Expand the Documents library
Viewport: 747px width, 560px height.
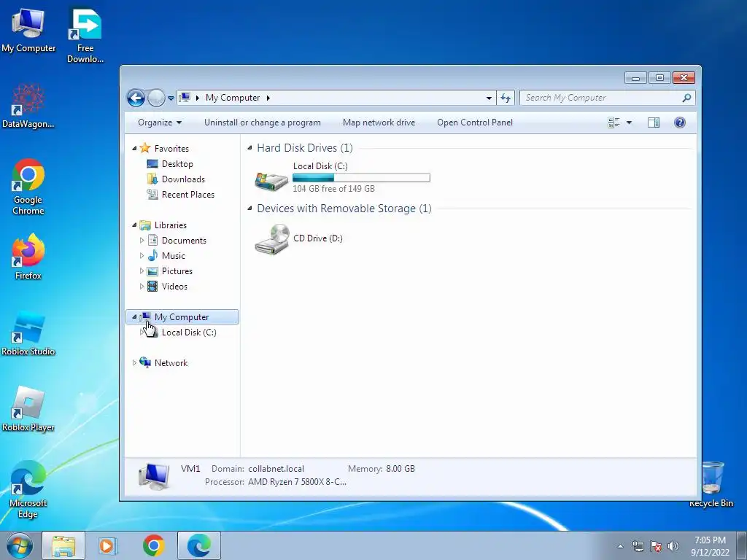[x=142, y=241]
